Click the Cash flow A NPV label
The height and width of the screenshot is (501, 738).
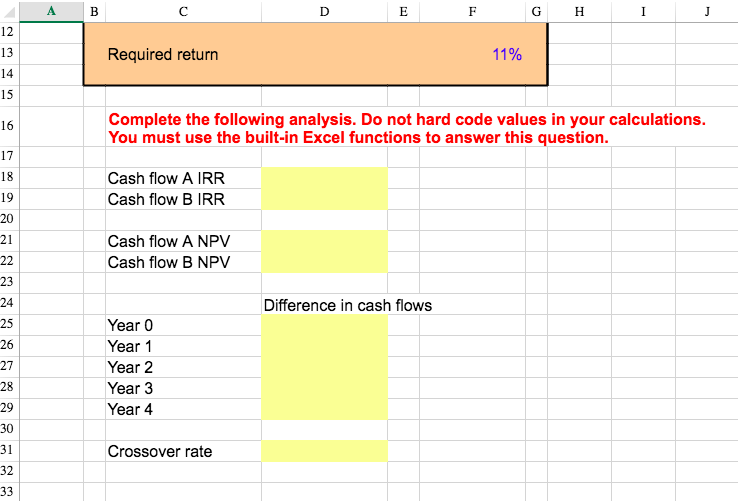pyautogui.click(x=168, y=242)
